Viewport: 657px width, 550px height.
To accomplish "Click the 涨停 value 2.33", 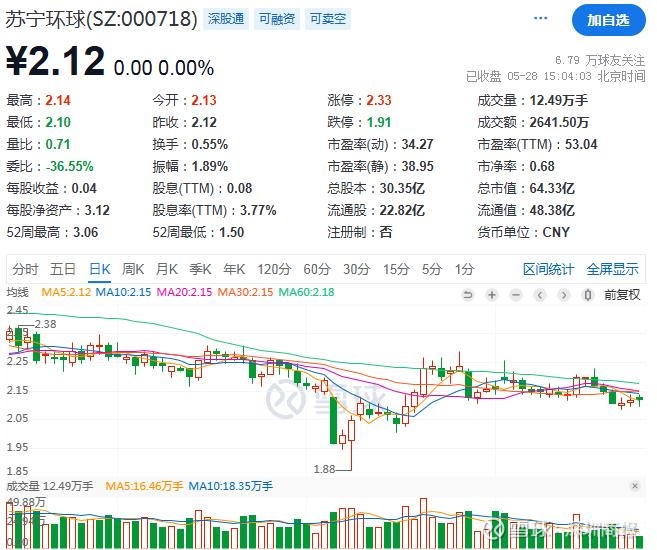I will point(379,101).
